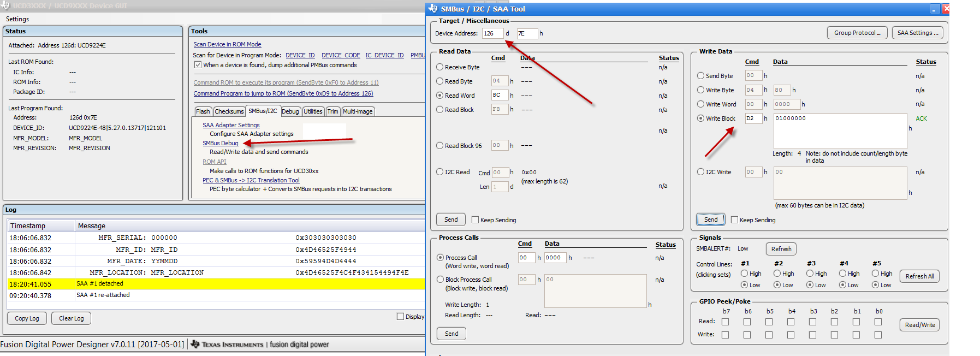Viewport: 980px width, 356px height.
Task: Set control line #1 to High
Action: [744, 274]
